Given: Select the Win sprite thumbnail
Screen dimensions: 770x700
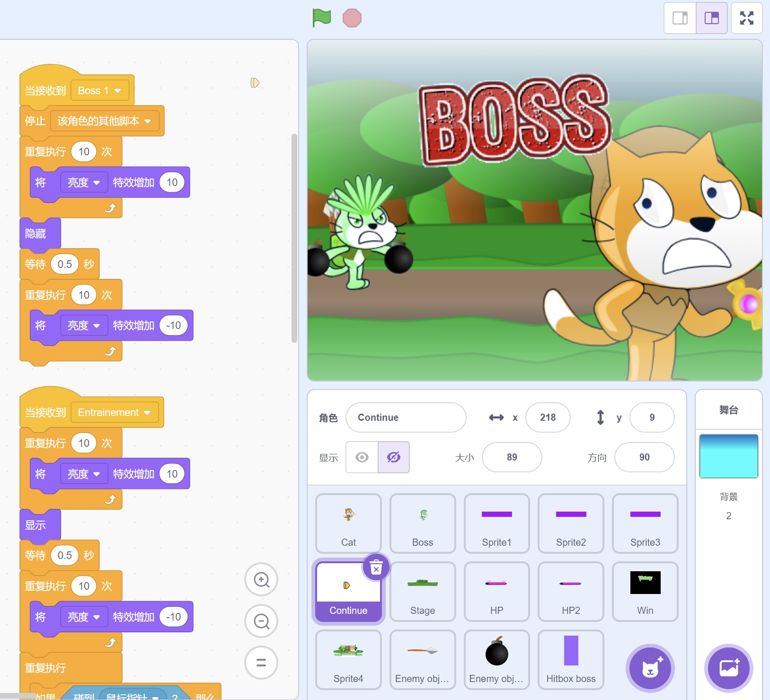Looking at the screenshot, I should (x=645, y=591).
